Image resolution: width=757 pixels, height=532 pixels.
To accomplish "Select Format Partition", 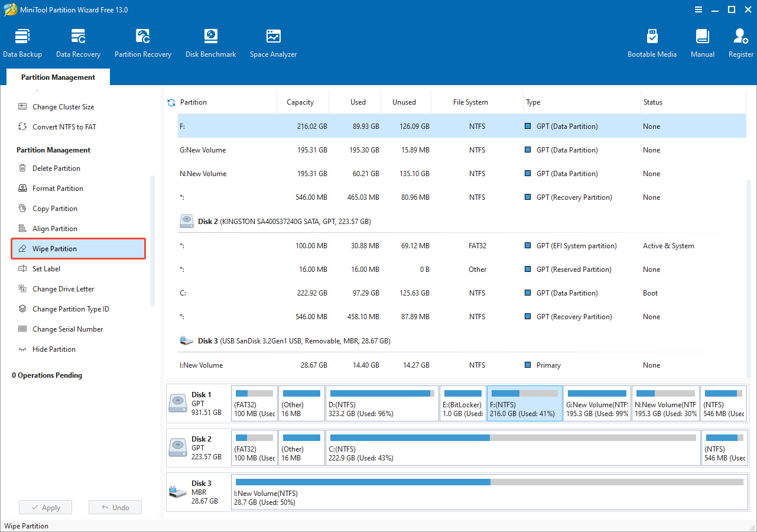I will [57, 188].
